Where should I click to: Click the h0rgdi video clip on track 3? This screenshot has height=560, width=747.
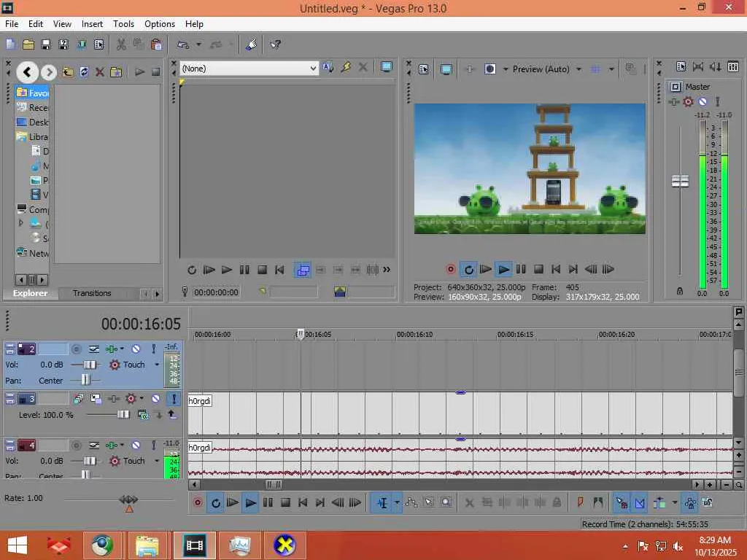[x=460, y=413]
